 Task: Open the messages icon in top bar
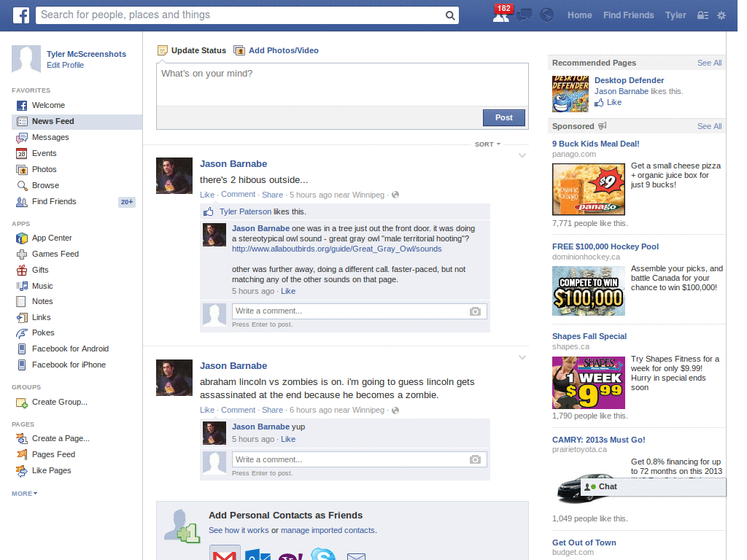(x=525, y=15)
